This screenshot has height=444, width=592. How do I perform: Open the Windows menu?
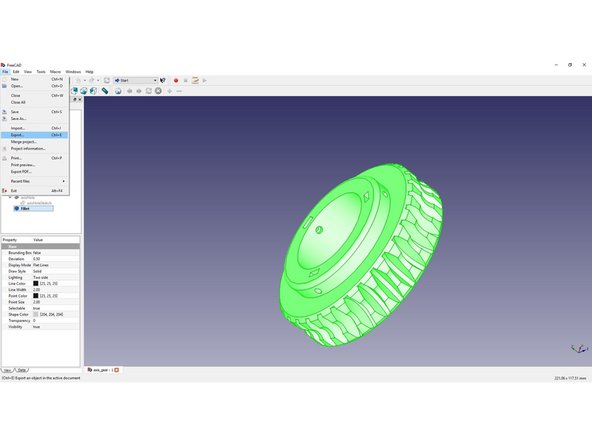tap(73, 72)
